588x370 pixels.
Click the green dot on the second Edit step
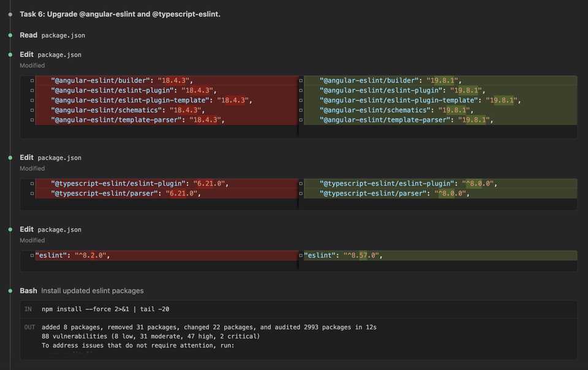click(10, 157)
